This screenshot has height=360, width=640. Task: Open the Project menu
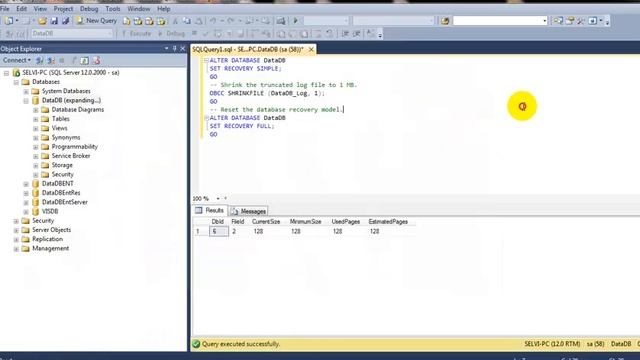click(x=63, y=9)
